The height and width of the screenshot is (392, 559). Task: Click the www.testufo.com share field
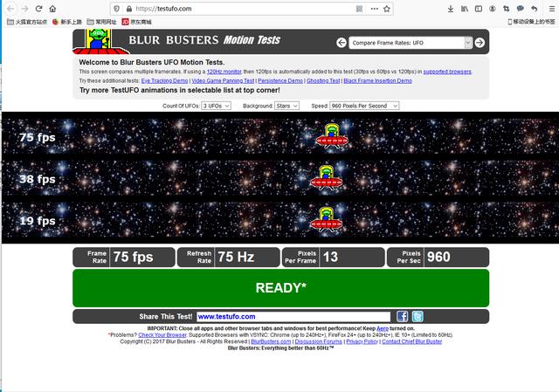point(293,316)
